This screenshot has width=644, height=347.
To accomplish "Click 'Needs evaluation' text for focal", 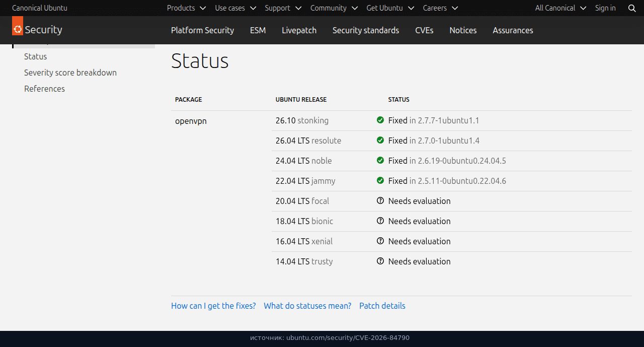I will click(x=420, y=201).
